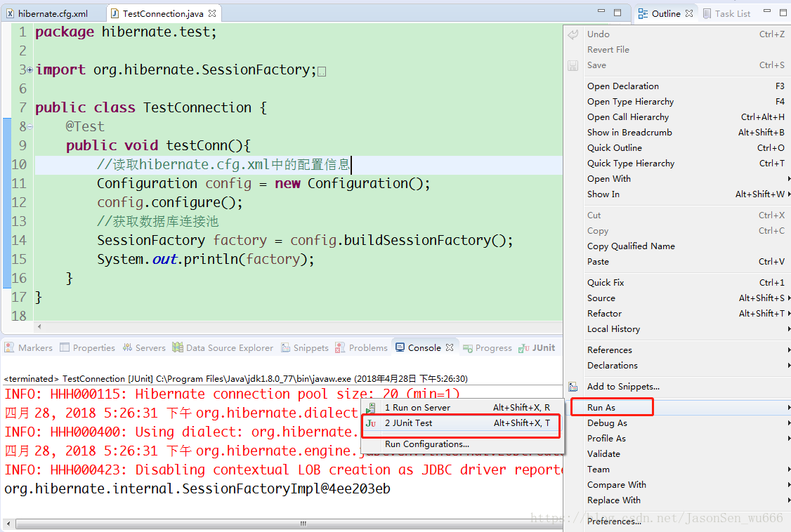Select Paste from the context menu
This screenshot has width=791, height=532.
coord(676,262)
